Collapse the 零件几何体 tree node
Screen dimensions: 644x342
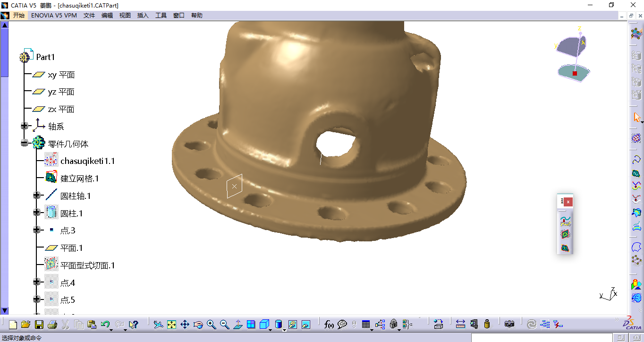pyautogui.click(x=25, y=144)
